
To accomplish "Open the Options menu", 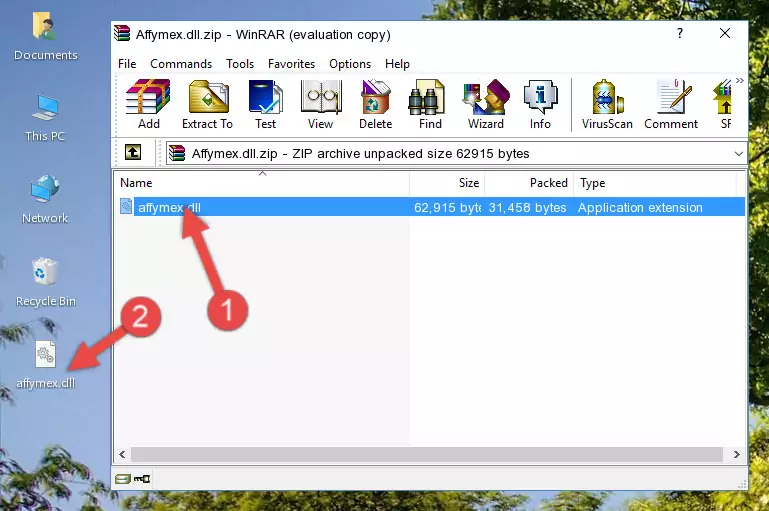I will [350, 64].
